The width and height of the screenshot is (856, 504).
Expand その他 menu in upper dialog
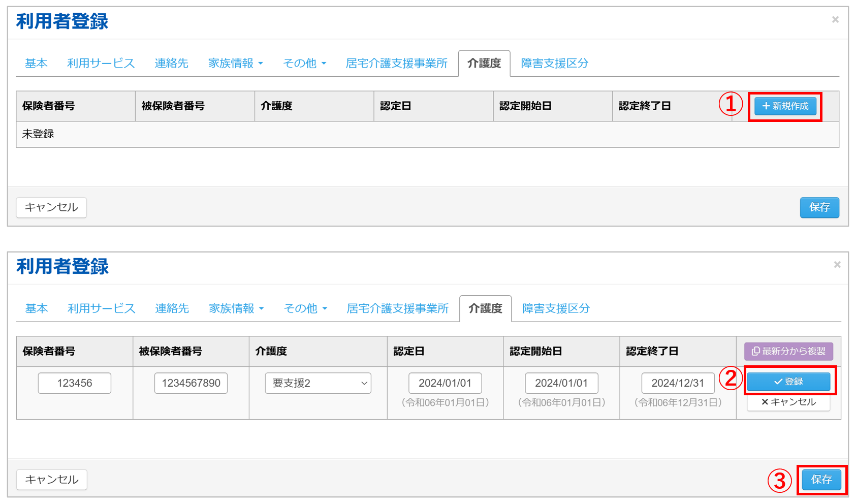click(304, 64)
